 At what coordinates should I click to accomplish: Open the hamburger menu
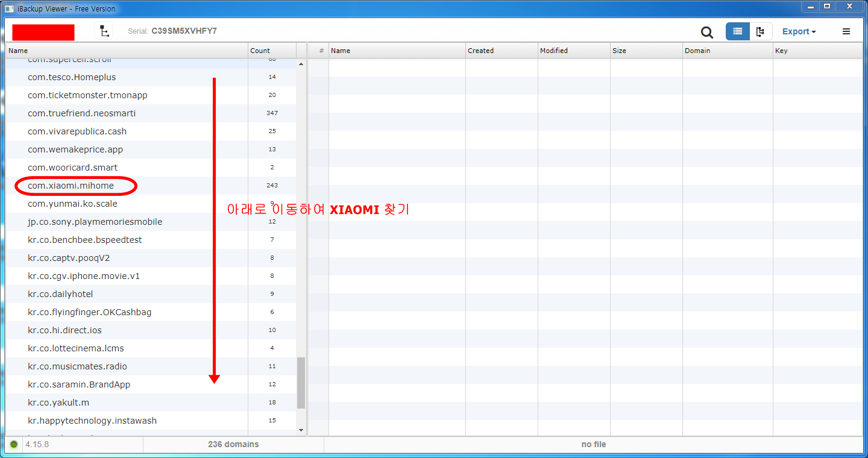pos(846,31)
